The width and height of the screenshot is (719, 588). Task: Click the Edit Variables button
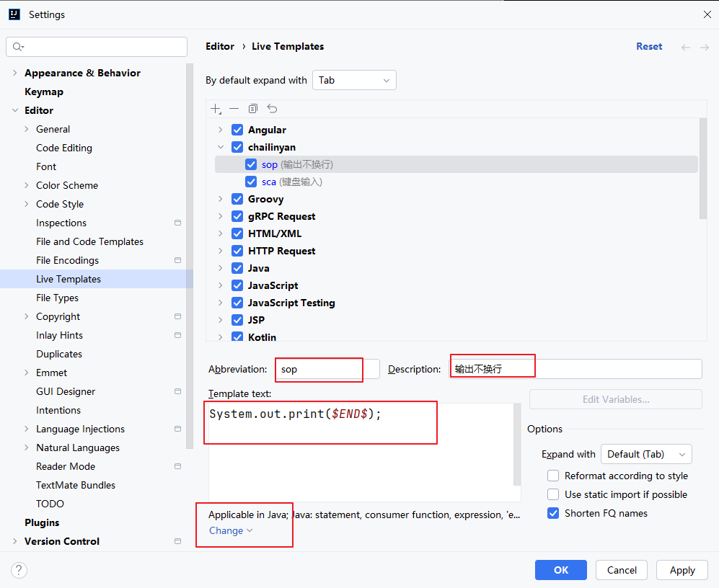click(616, 399)
